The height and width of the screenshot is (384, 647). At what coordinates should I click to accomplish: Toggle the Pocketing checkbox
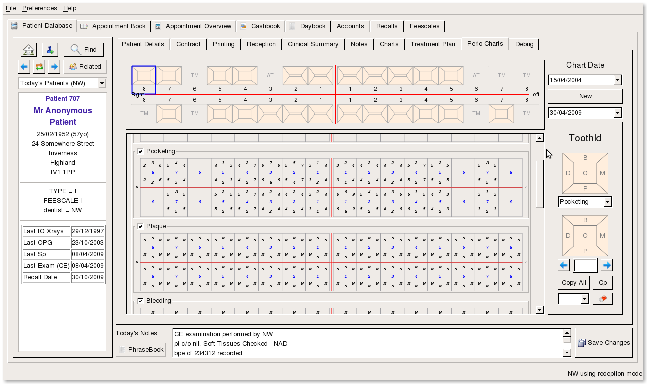(x=140, y=151)
